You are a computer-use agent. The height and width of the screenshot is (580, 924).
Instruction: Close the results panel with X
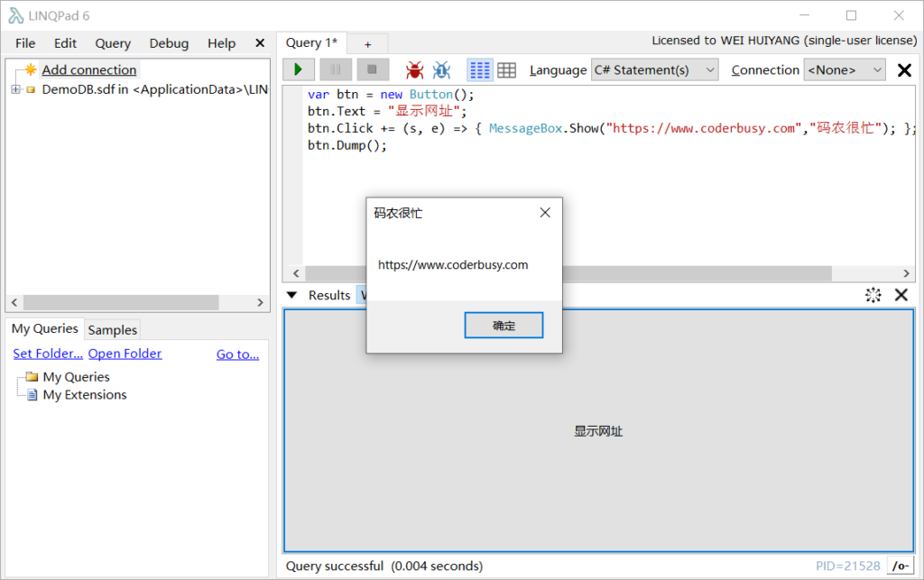(x=901, y=295)
